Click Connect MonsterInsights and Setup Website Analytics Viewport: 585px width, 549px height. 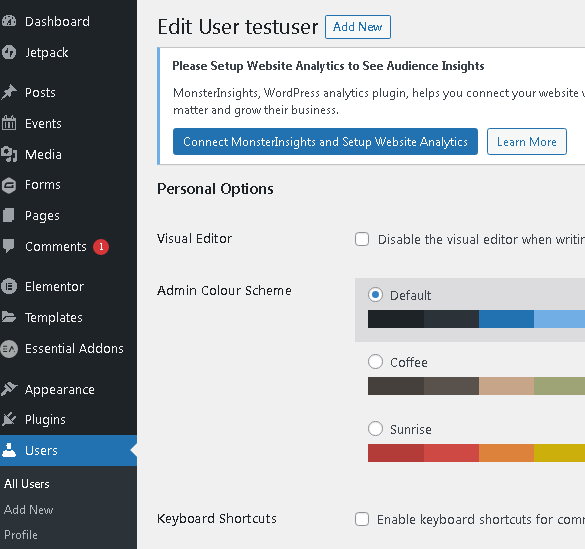[325, 142]
